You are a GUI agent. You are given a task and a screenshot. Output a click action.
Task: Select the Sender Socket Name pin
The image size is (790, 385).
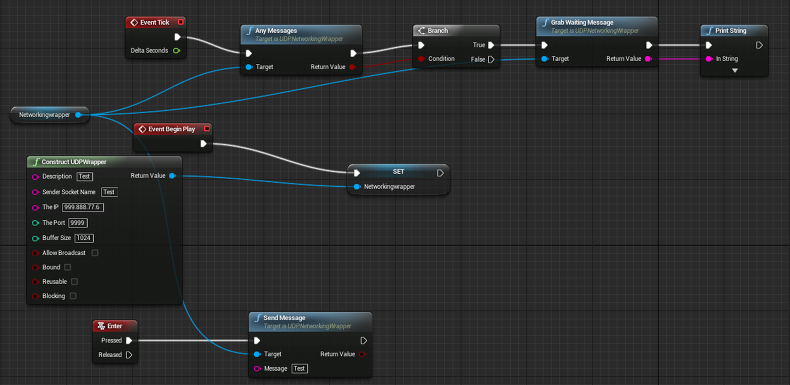pyautogui.click(x=35, y=192)
